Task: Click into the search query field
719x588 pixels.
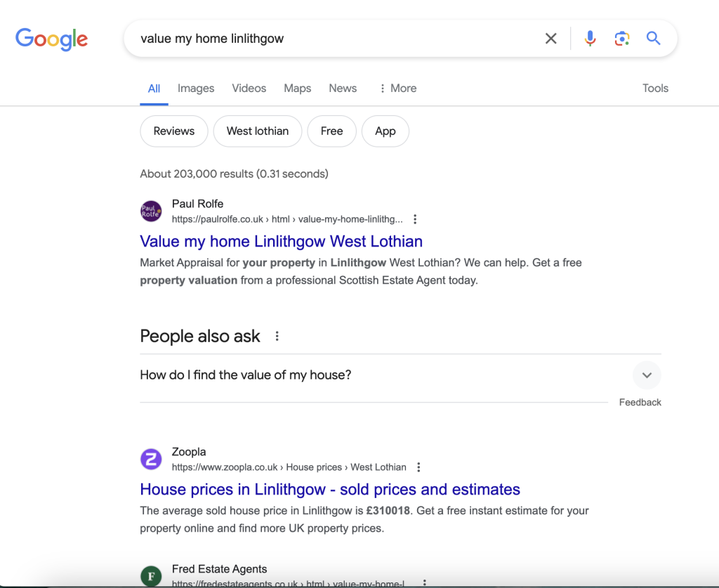Action: (x=337, y=39)
